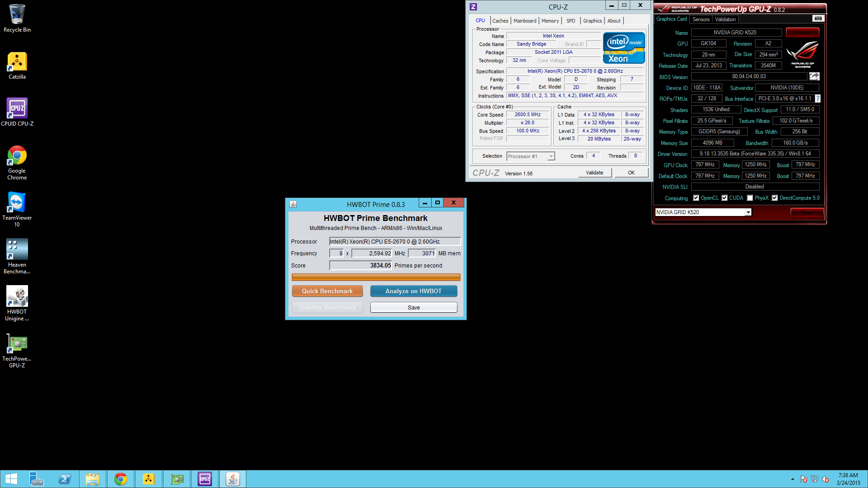Viewport: 868px width, 488px height.
Task: Expand the NVIDIA GRID K520 GPU dropdown
Action: point(748,212)
